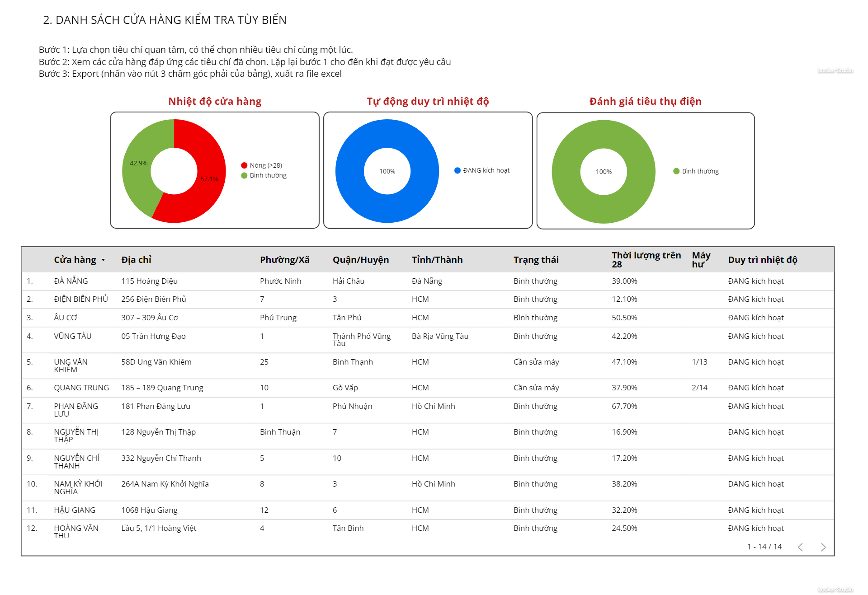Sort by Tỉnh/Thành column header
Viewport: 868px width, 595px height.
click(x=437, y=260)
